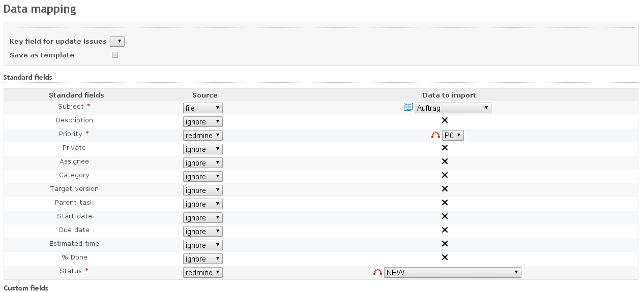Click the X icon in Due date row

445,230
